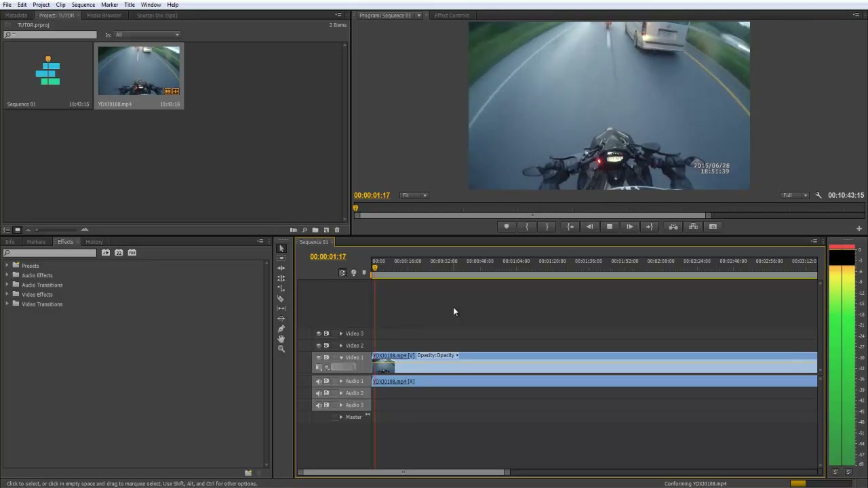The height and width of the screenshot is (488, 868).
Task: Select the Hand tool
Action: click(281, 339)
